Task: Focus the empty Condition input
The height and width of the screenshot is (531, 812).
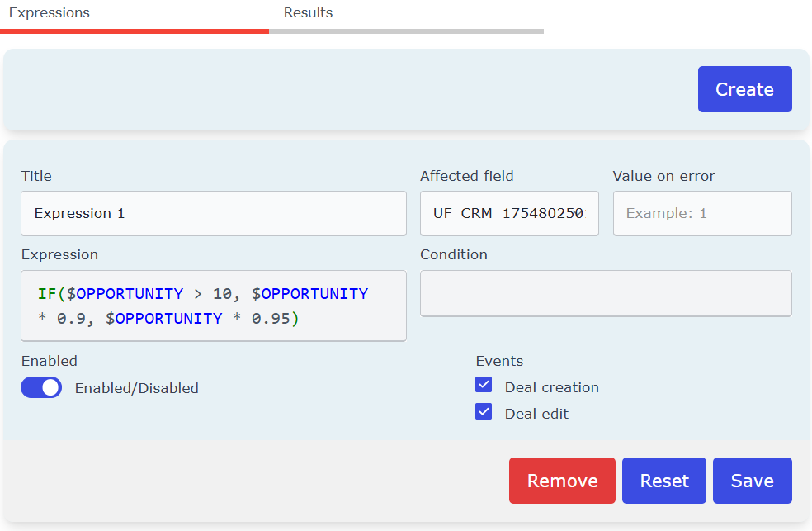Action: tap(606, 293)
